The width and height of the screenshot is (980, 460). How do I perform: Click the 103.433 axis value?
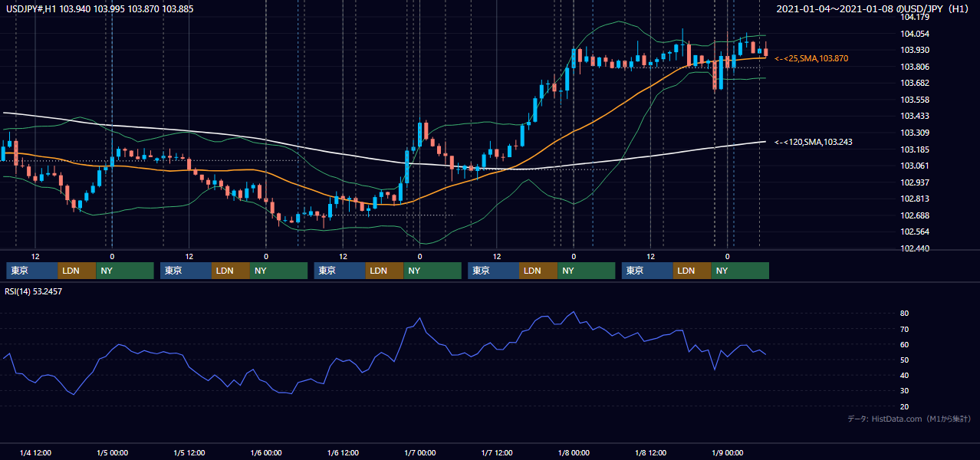pos(915,116)
